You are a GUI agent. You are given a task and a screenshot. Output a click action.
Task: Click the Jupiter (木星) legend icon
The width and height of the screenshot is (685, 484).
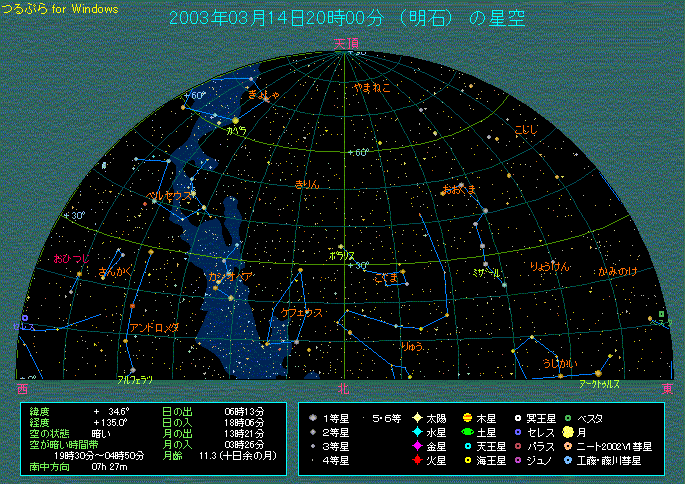pos(466,418)
